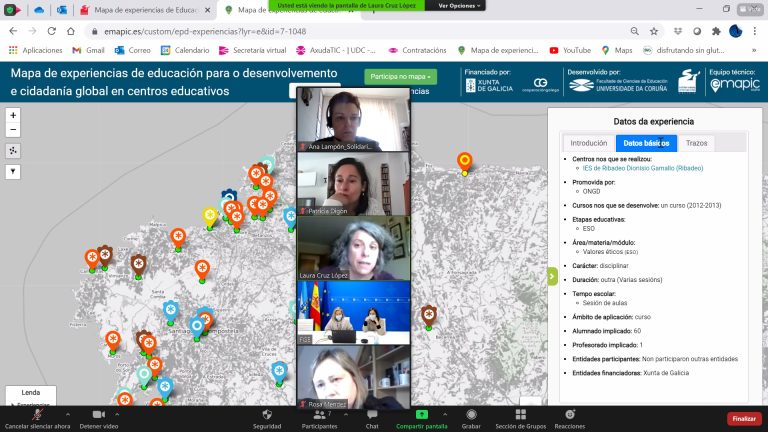Click the Participa no mapa button
768x432 pixels.
pyautogui.click(x=400, y=77)
